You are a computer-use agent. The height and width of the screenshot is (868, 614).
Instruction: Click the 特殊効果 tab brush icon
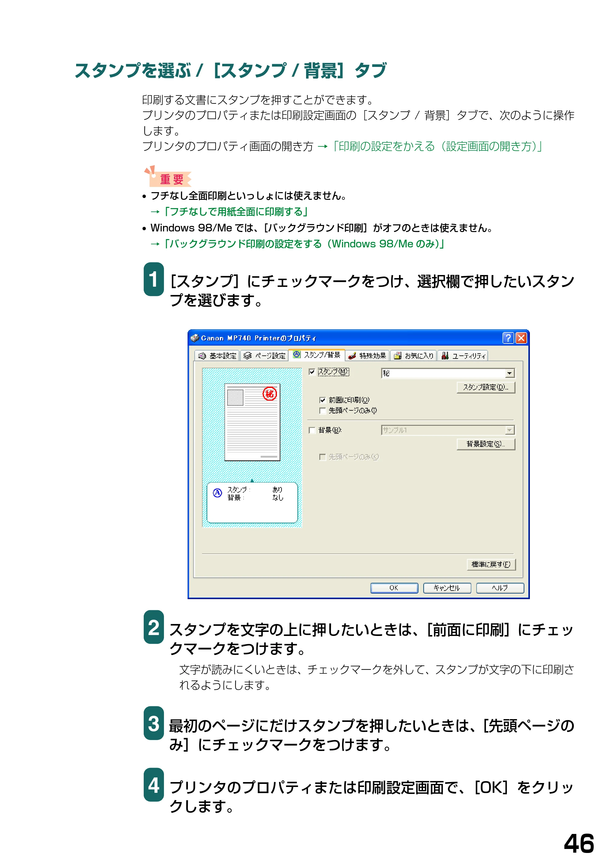coord(352,356)
